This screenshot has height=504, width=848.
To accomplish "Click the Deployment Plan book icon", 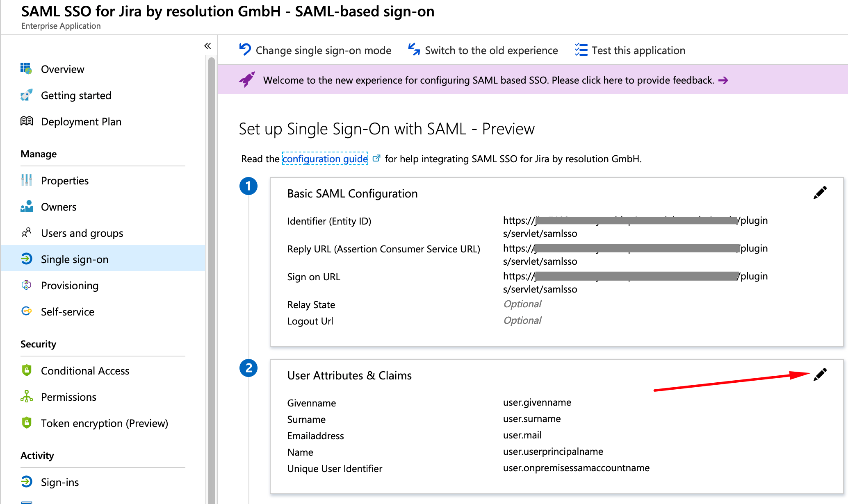I will [x=27, y=121].
